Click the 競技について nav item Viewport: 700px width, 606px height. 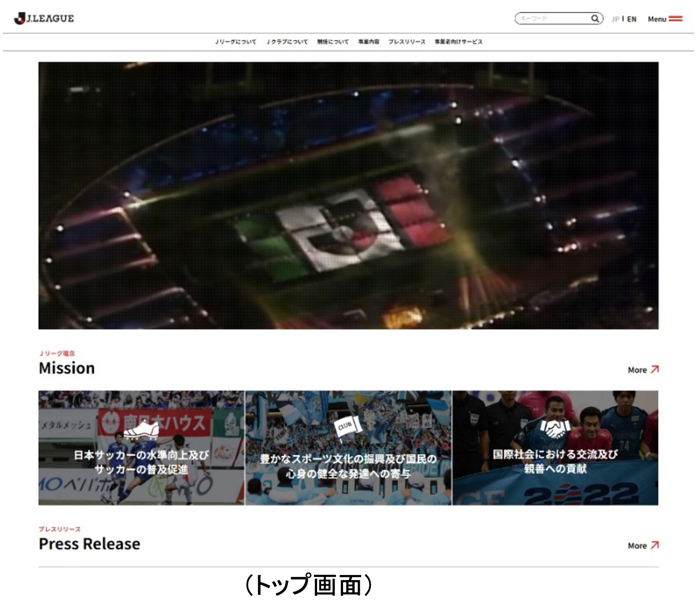pyautogui.click(x=332, y=42)
